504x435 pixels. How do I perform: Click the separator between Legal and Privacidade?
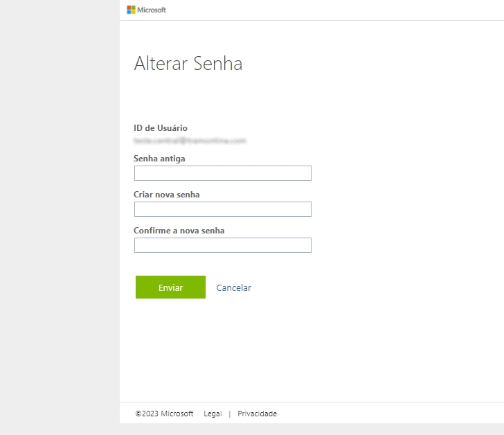[x=229, y=414]
